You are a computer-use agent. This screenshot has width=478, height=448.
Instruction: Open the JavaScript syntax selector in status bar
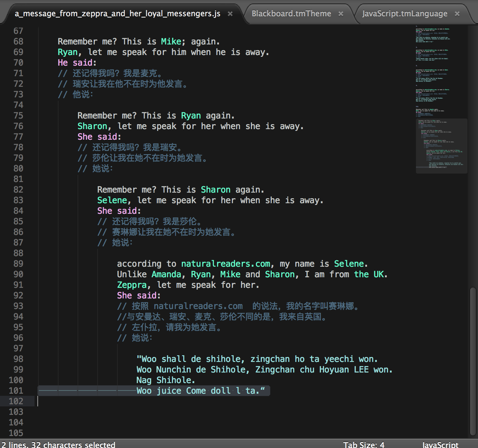[440, 444]
